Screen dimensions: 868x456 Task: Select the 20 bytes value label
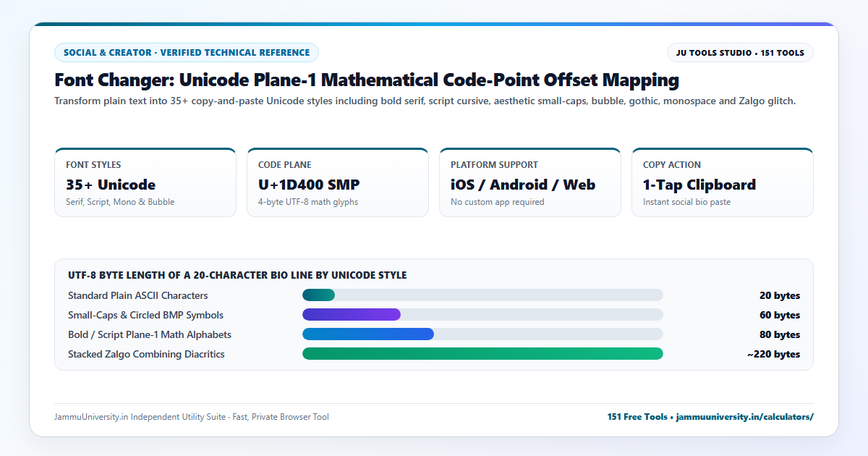point(780,295)
